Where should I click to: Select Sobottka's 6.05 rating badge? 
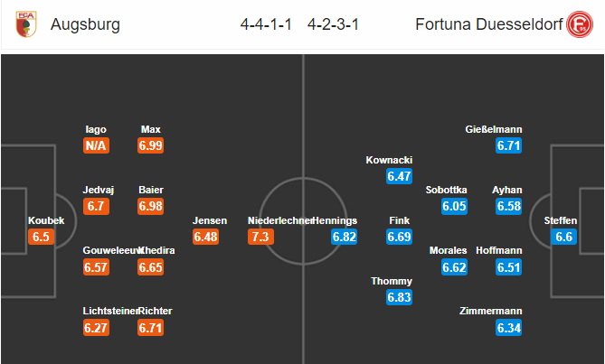455,206
